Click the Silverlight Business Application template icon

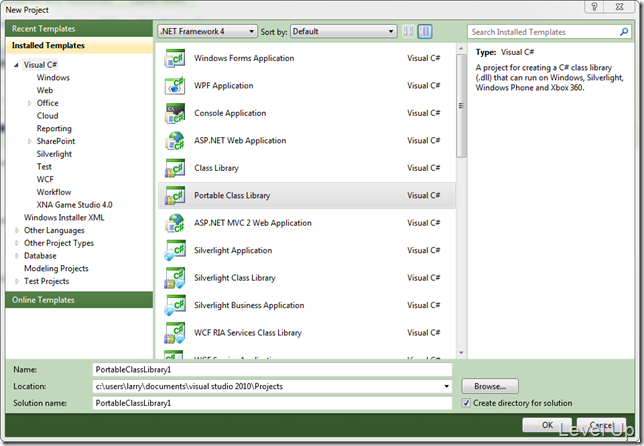(175, 306)
